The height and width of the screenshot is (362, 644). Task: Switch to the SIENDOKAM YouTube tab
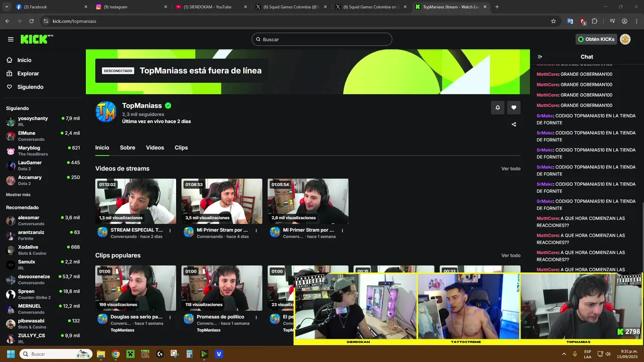point(211,7)
